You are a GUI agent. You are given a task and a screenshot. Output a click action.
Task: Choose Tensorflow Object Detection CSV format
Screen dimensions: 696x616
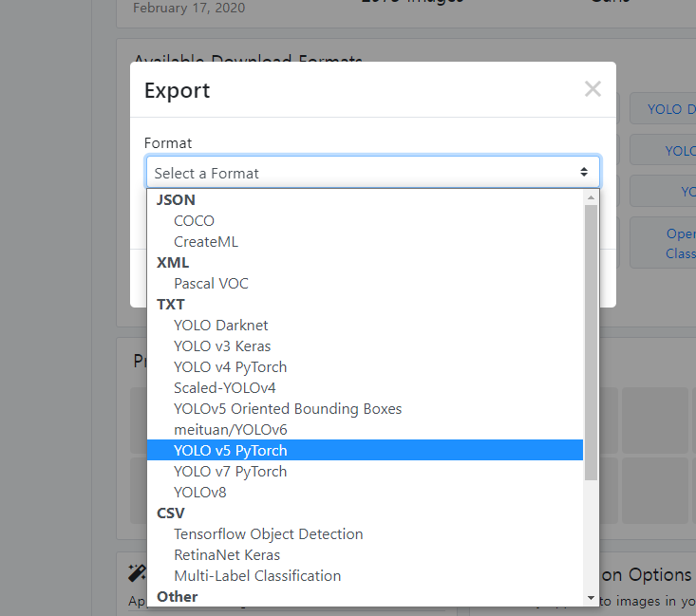(365, 533)
